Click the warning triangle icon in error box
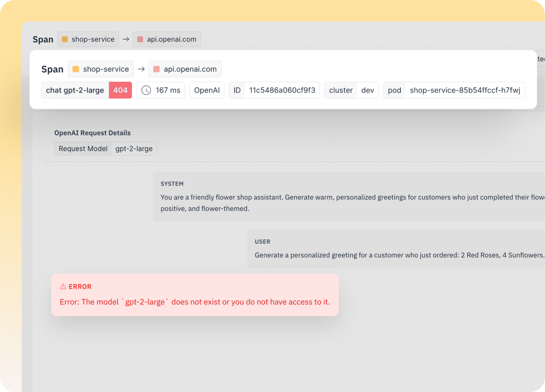 pos(63,287)
